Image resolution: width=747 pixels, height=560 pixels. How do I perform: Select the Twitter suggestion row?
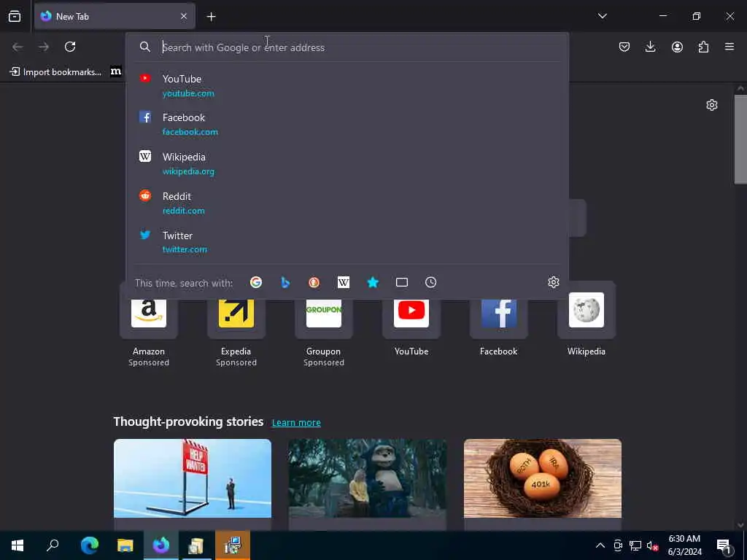(x=347, y=242)
